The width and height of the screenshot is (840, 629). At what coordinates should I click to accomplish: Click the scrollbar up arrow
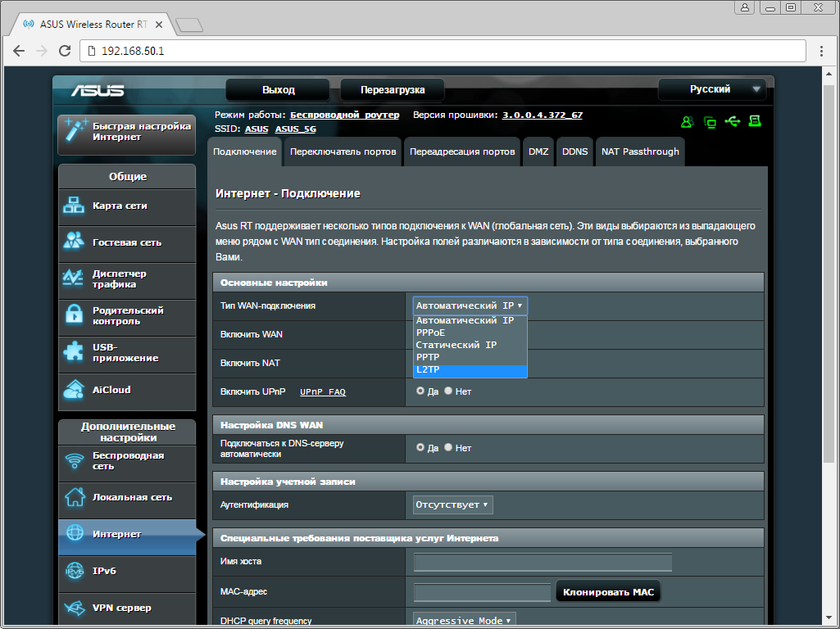[x=829, y=75]
